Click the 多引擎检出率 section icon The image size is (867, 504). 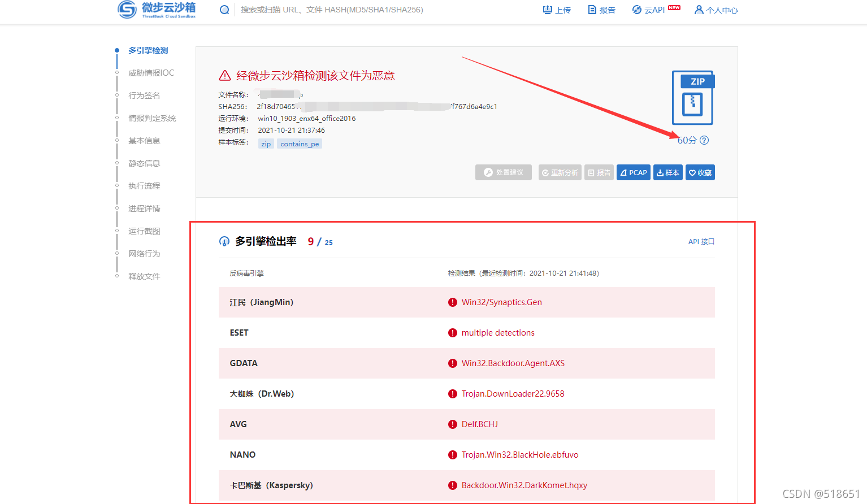click(x=224, y=242)
